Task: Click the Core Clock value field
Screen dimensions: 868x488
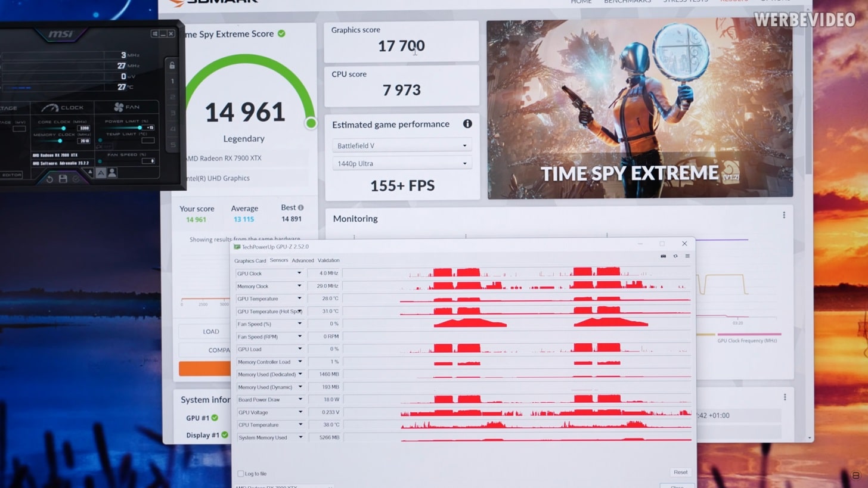Action: [x=83, y=128]
